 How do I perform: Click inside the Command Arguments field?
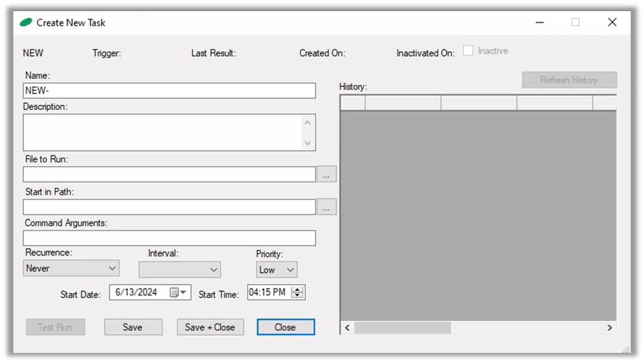(x=169, y=238)
